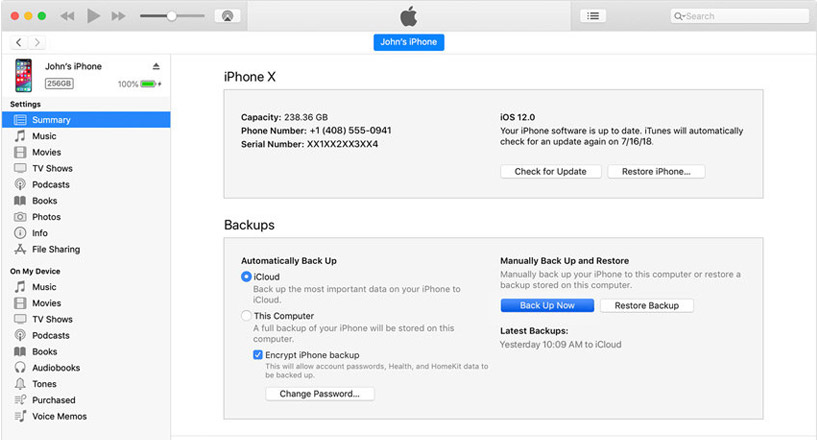Screen dimensions: 818x440
Task: Click the Restore iPhone... button
Action: [x=656, y=171]
